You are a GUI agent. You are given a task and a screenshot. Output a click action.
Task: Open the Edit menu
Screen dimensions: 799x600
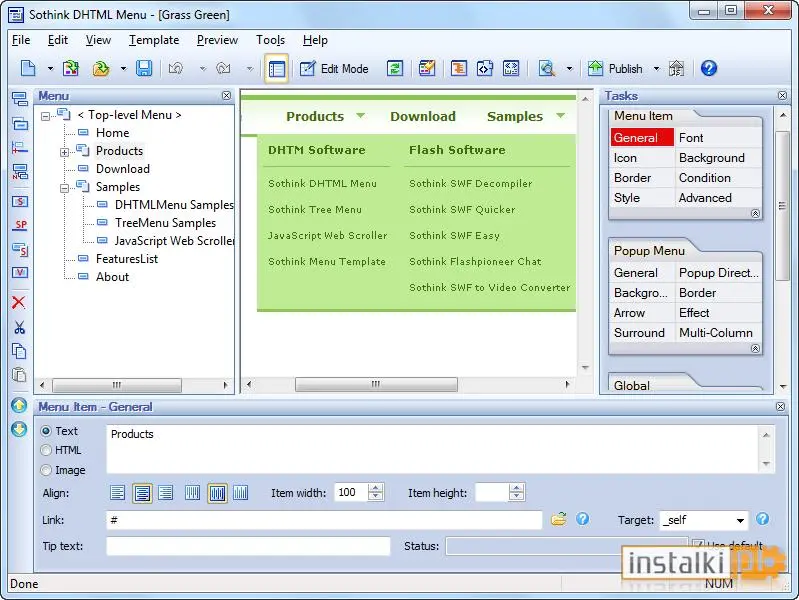58,40
